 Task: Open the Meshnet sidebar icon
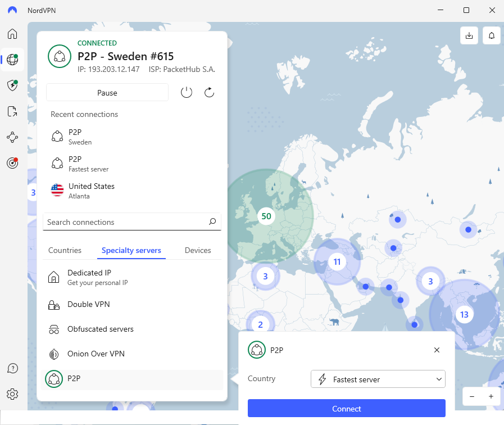[x=12, y=137]
